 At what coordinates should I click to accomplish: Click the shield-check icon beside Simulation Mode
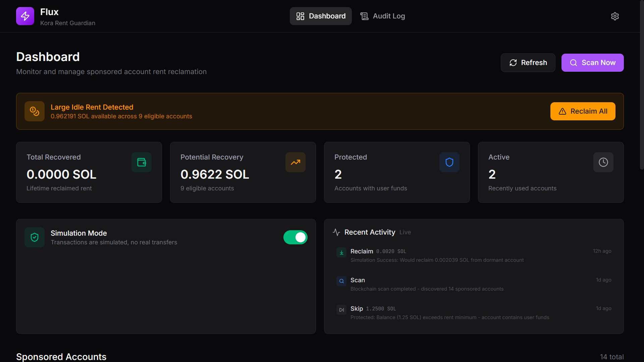35,237
